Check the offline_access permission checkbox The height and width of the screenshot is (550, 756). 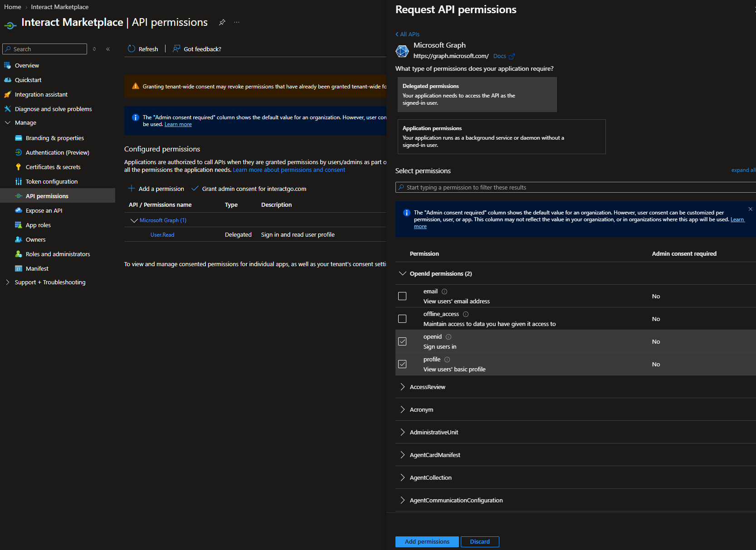click(x=402, y=319)
